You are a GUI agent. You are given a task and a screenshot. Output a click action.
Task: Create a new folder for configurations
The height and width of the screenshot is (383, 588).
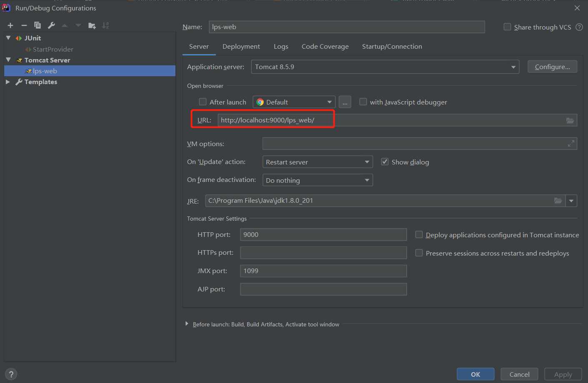click(x=92, y=25)
